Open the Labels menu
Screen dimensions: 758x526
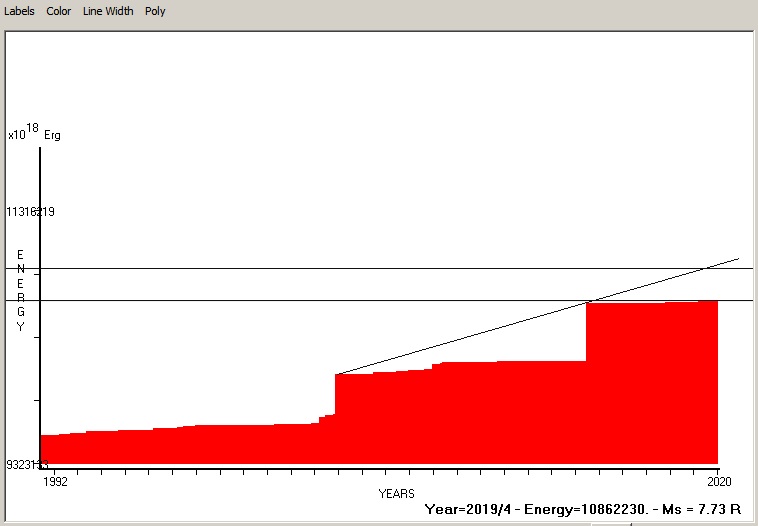tap(19, 11)
